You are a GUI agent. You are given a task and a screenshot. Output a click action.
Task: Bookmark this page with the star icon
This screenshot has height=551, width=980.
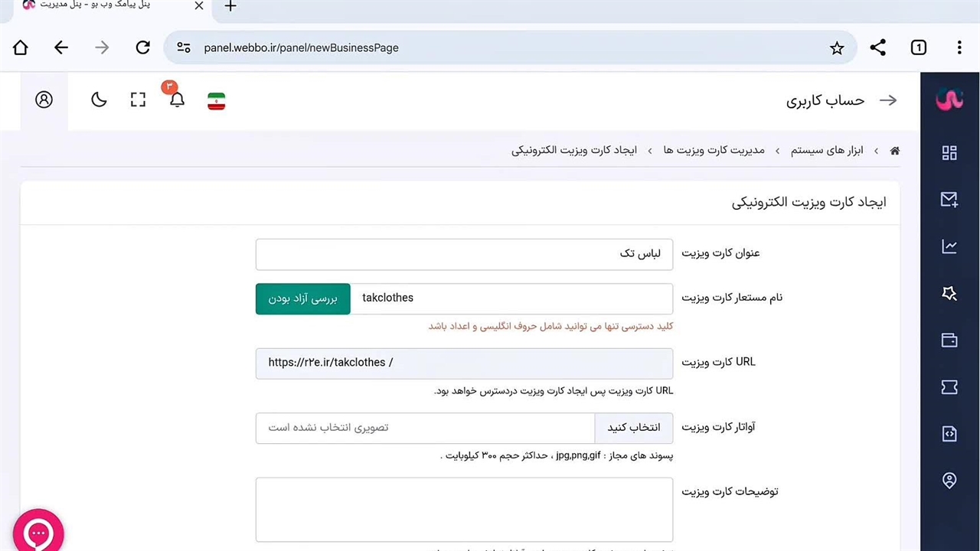coord(837,48)
